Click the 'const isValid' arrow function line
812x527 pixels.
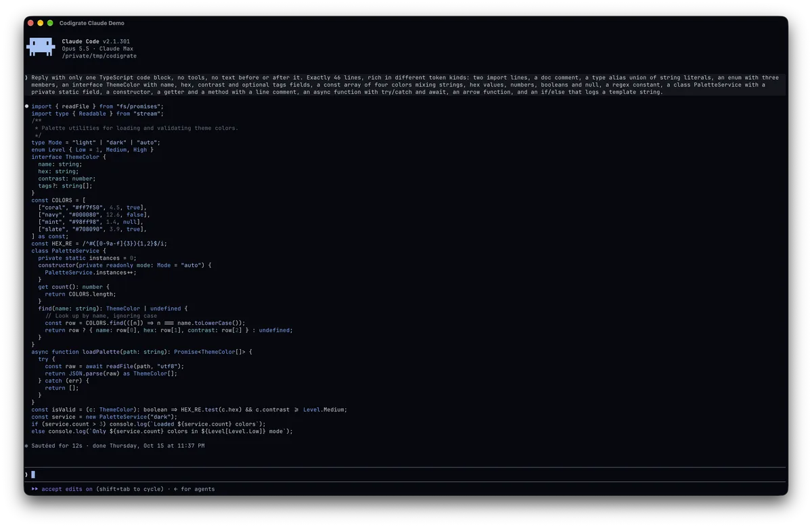189,409
